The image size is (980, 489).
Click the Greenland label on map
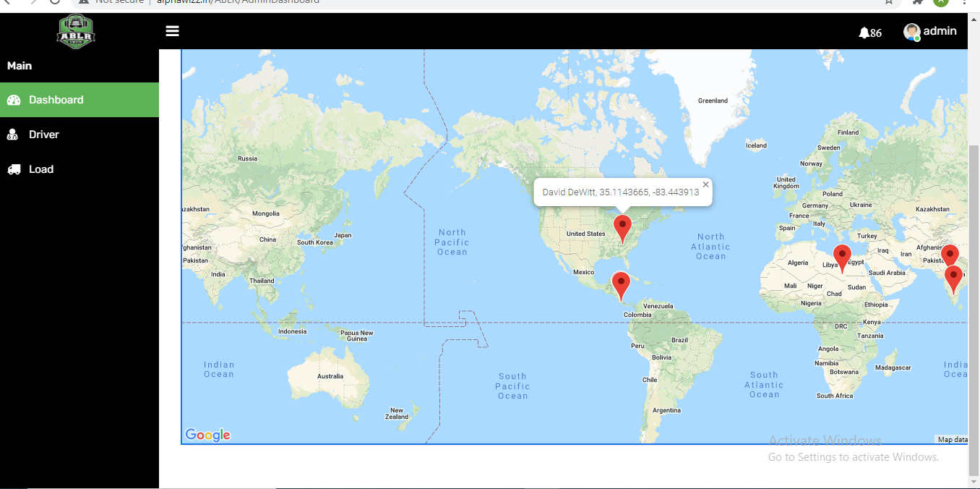tap(713, 101)
